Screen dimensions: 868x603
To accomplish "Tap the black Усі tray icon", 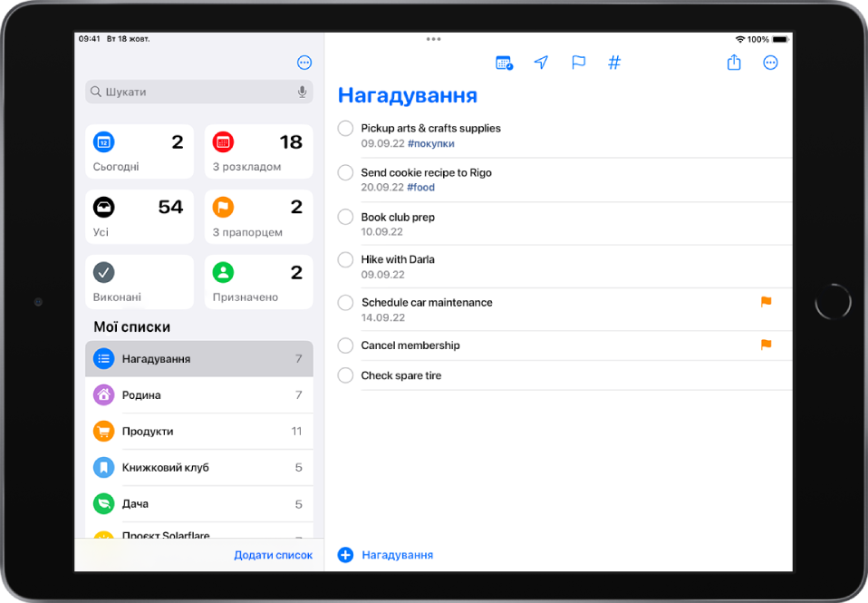I will point(103,208).
